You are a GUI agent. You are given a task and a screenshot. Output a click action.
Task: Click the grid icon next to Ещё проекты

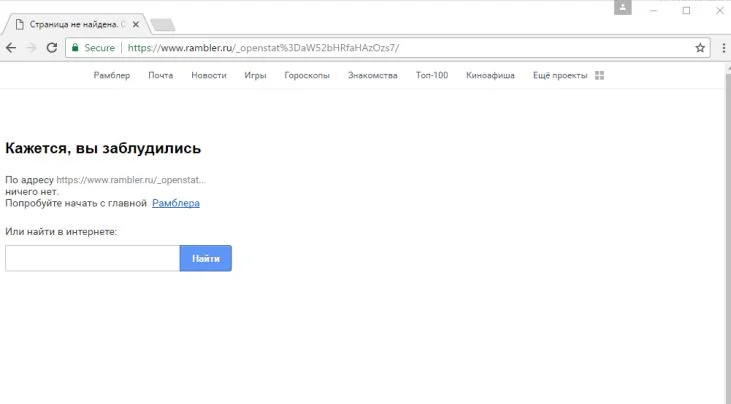tap(600, 75)
